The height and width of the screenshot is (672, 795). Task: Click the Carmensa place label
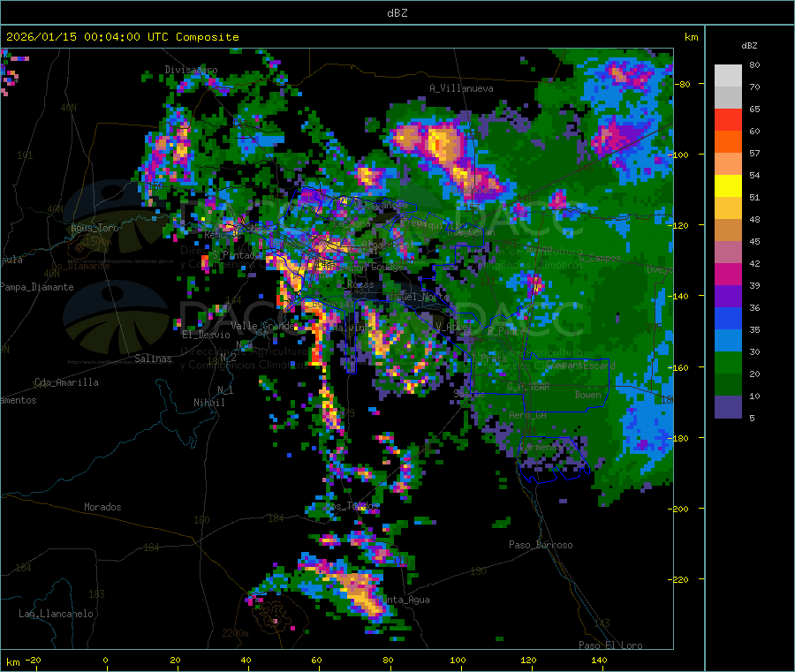coord(540,447)
